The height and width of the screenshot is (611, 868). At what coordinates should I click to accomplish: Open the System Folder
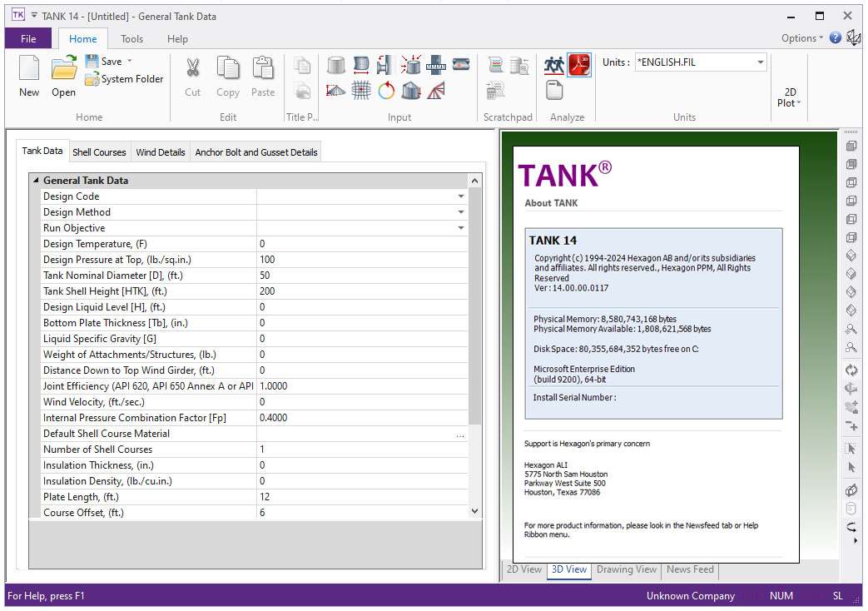[x=125, y=79]
